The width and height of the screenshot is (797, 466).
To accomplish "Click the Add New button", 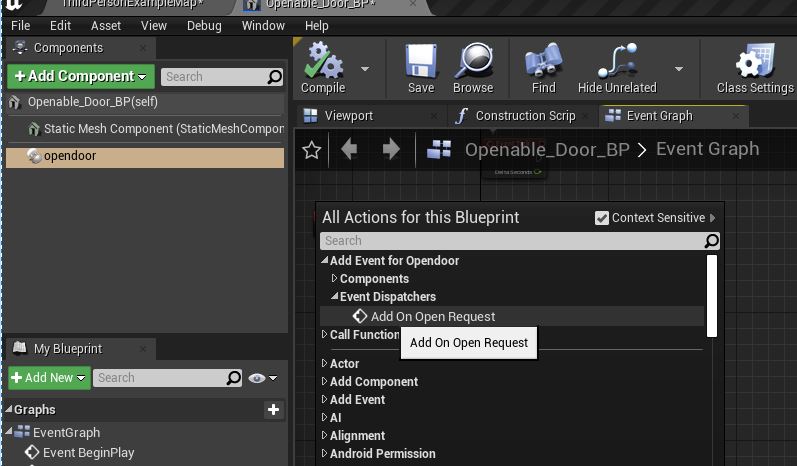I will coord(49,378).
